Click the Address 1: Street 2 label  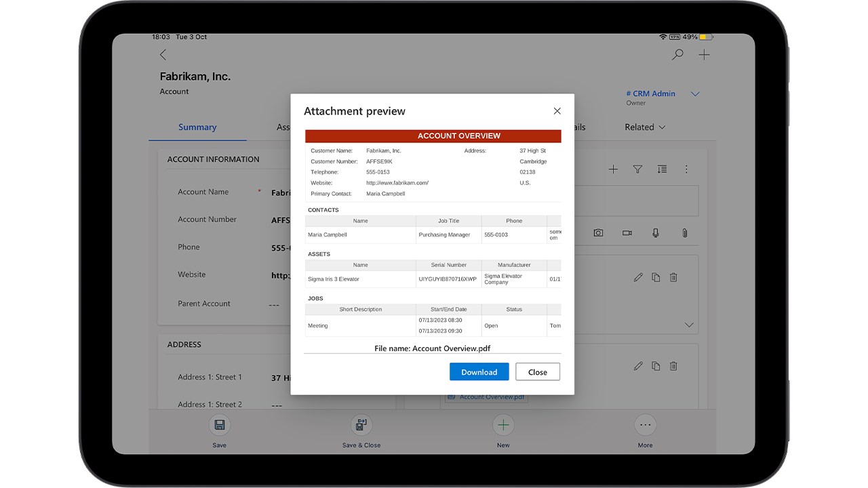point(210,405)
